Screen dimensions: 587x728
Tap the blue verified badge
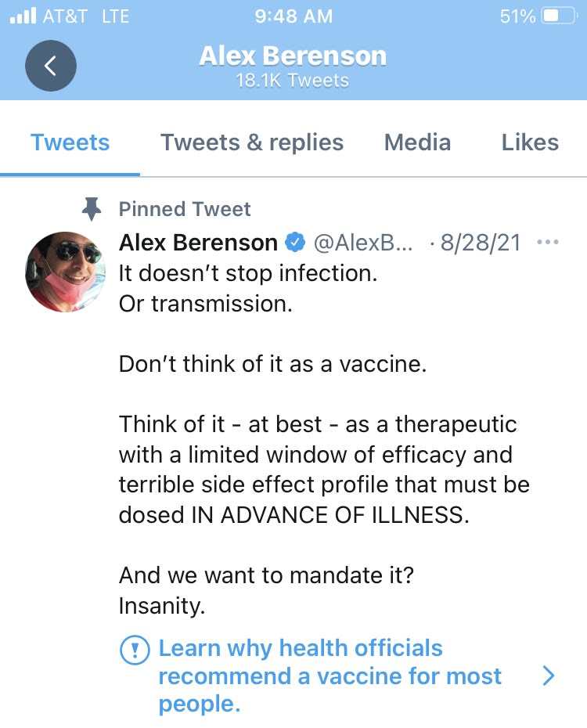pos(295,243)
